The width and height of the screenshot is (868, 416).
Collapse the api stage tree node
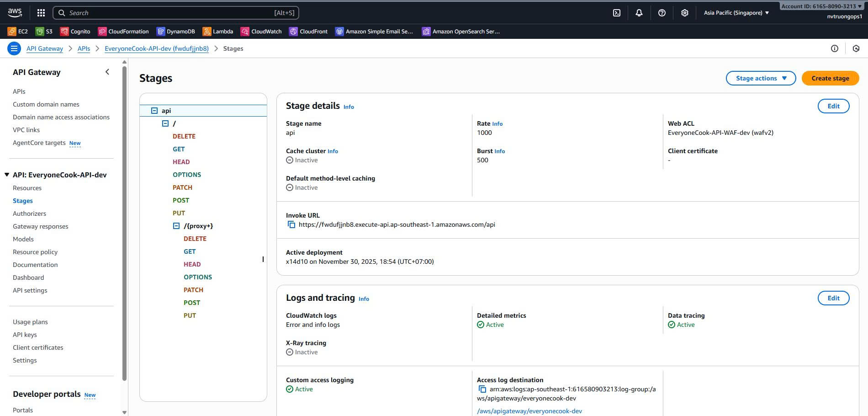(154, 111)
